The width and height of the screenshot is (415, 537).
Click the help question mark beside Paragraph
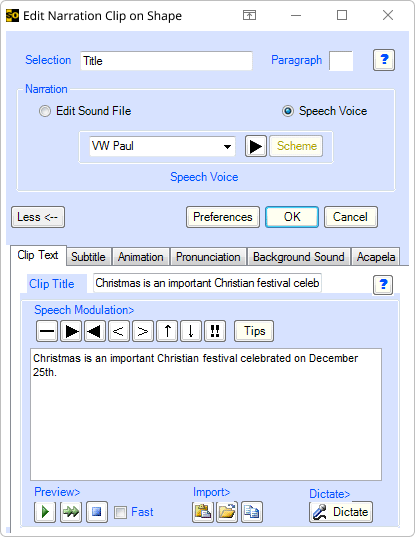click(383, 60)
